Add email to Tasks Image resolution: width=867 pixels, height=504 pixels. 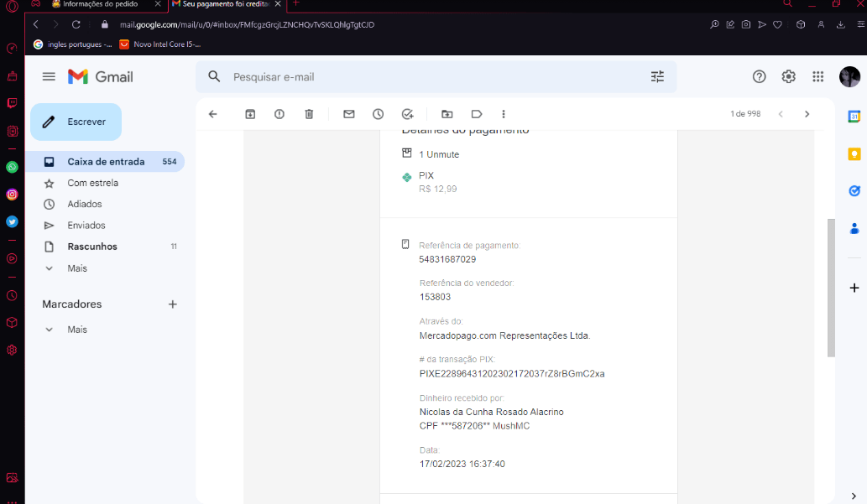408,114
